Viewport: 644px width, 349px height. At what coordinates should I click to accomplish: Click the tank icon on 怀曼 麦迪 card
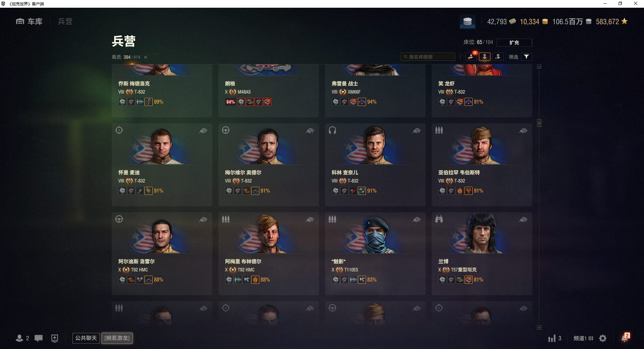[x=203, y=131]
